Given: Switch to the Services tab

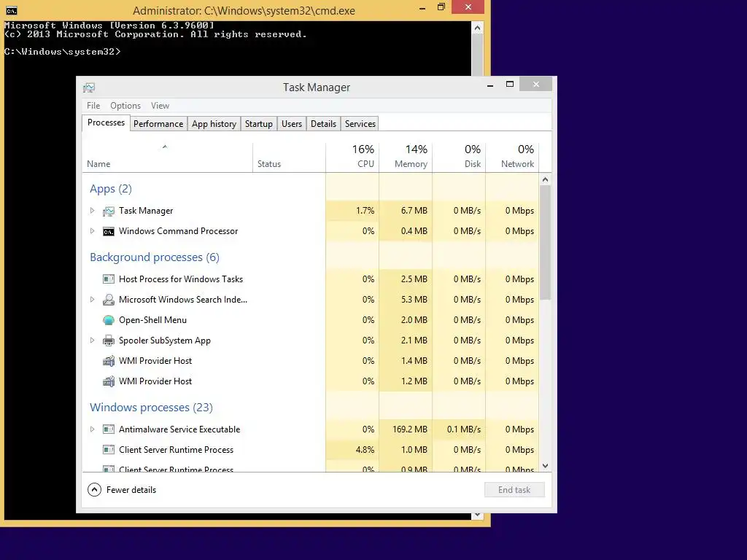Looking at the screenshot, I should (360, 124).
